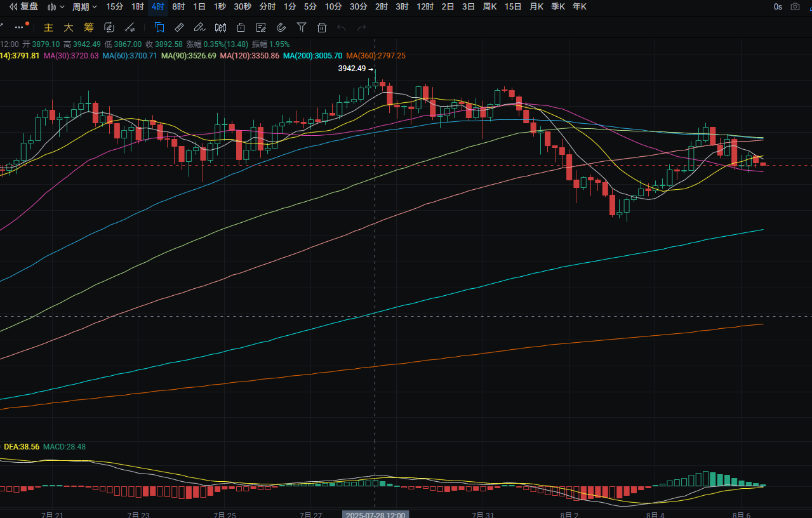812x518 pixels.
Task: Select the 周K weekly timeframe tab
Action: (489, 7)
